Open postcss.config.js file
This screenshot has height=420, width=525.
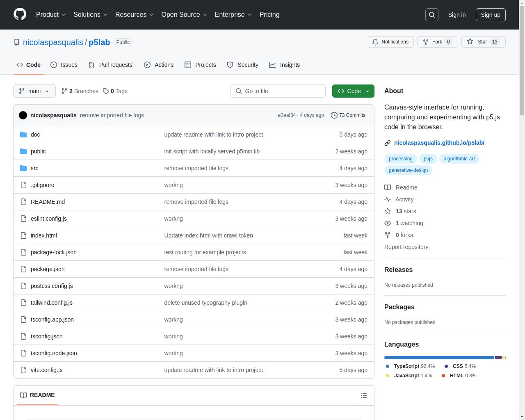[52, 286]
